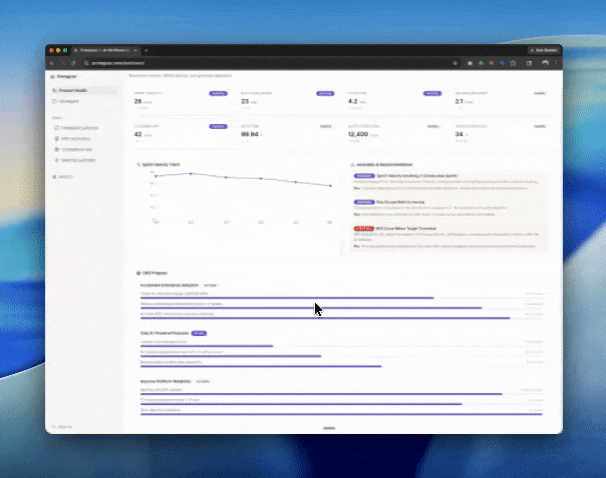Click the first progress bar of the first objective
Screen dimensions: 606x478
(x=342, y=298)
